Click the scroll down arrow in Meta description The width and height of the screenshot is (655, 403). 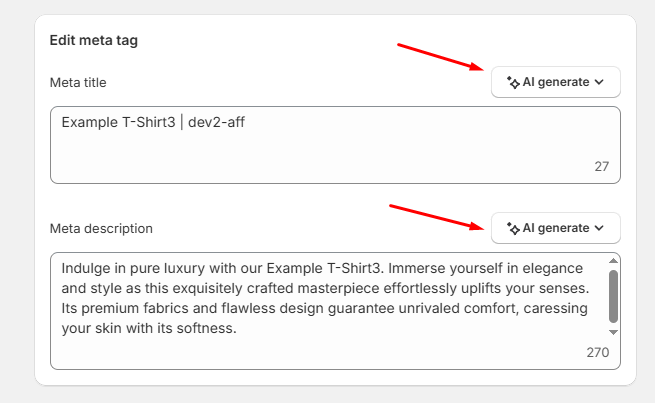click(614, 331)
